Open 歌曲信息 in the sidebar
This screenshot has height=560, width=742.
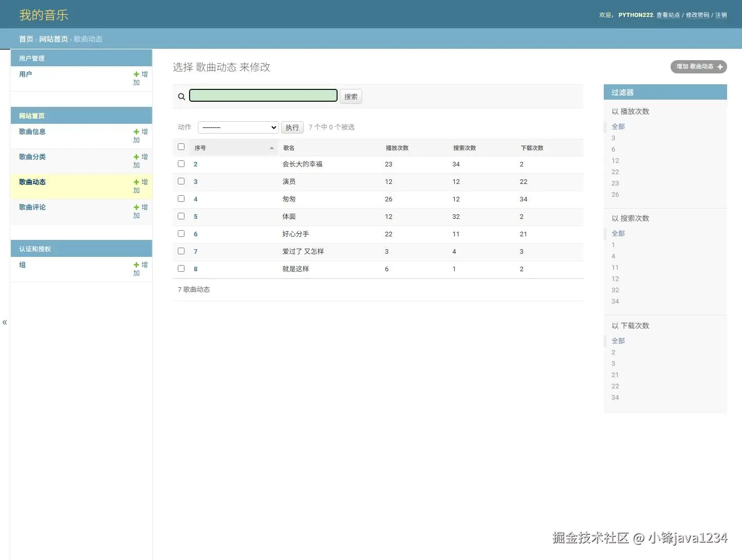[x=32, y=132]
